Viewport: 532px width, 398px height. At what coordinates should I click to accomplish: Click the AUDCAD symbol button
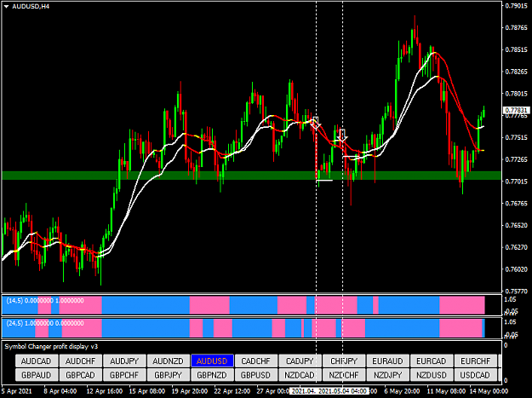(37, 361)
